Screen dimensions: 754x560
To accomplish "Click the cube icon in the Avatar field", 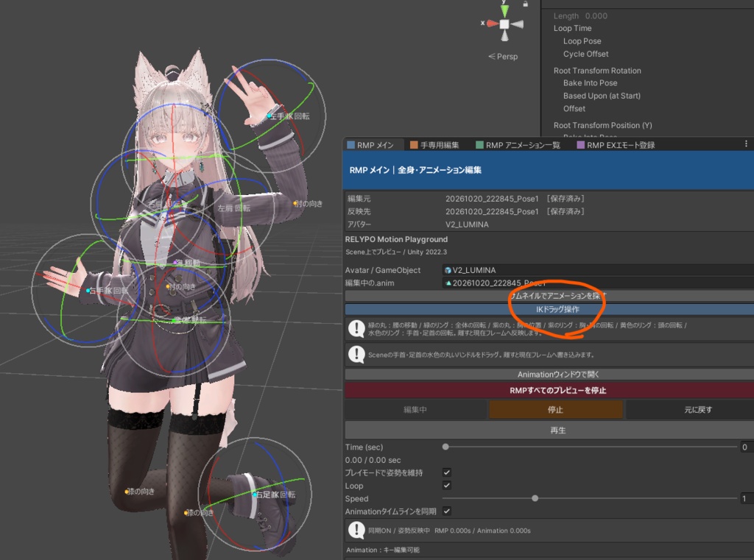I will coord(448,270).
